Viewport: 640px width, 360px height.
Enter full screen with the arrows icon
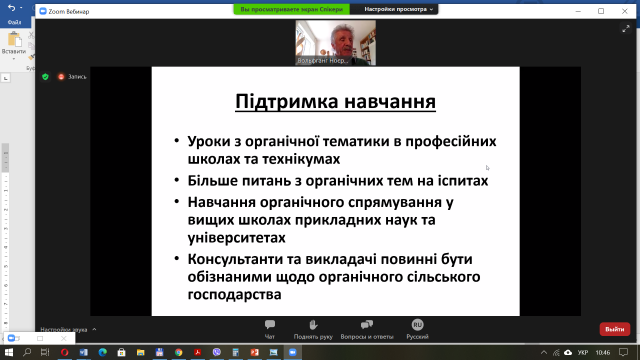click(626, 29)
